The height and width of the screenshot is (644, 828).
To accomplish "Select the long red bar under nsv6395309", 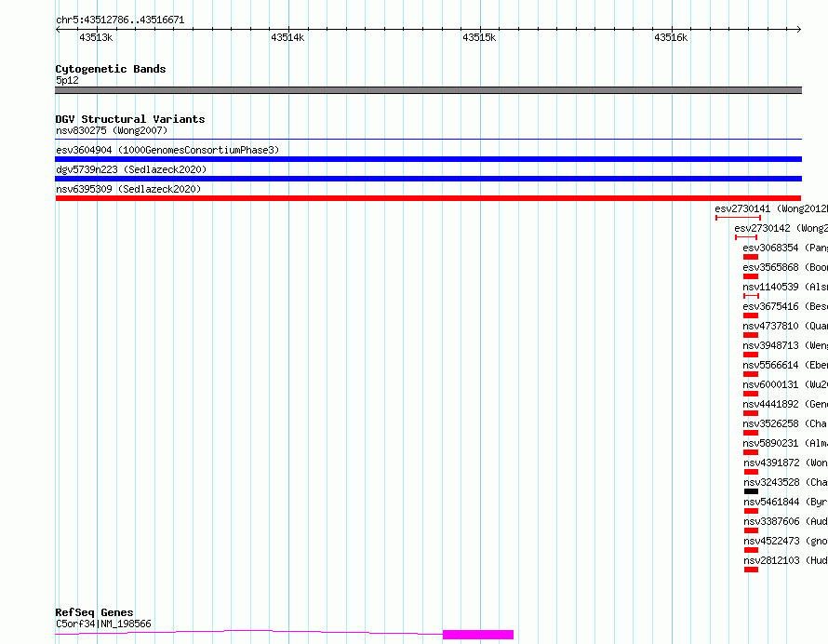I will [428, 198].
